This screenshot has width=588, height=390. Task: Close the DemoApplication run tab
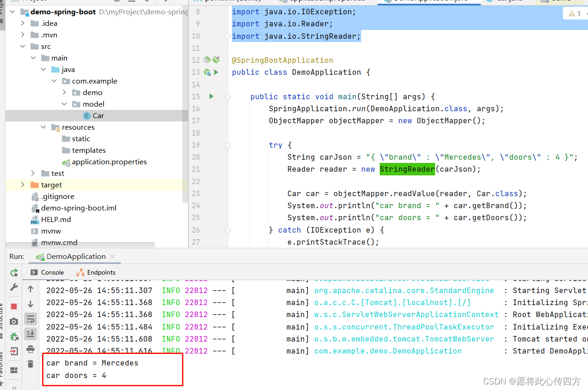coord(112,256)
